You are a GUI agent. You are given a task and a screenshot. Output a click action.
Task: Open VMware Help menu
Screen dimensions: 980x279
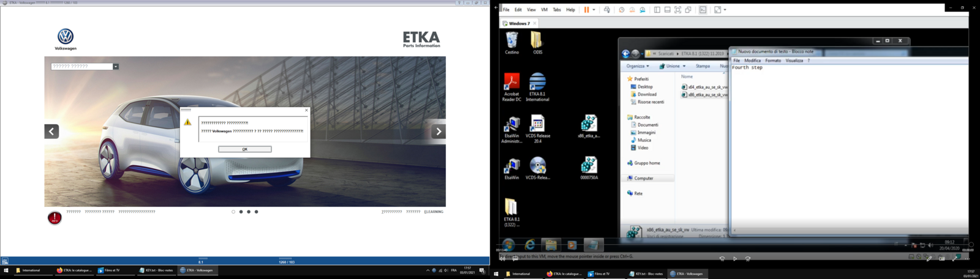[570, 10]
